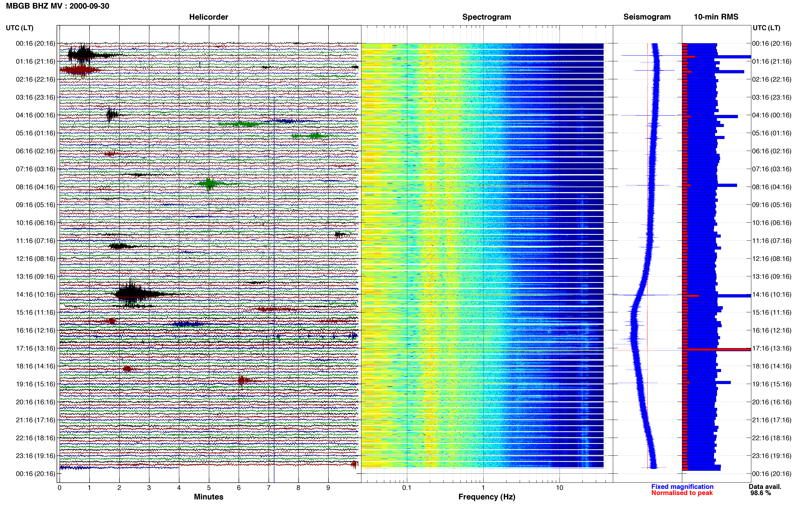This screenshot has width=812, height=508.
Task: Click the frequency tick label '10'
Action: [x=559, y=488]
